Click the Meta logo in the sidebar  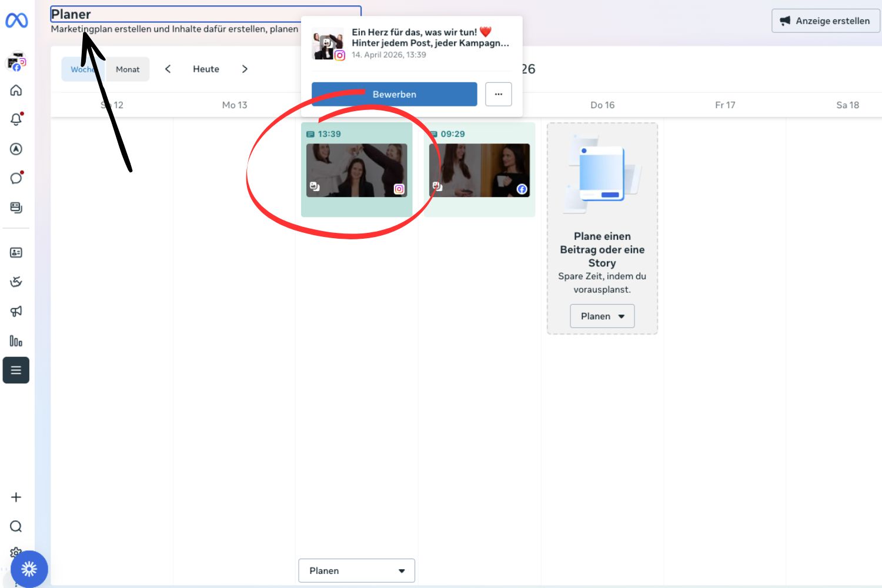[x=16, y=21]
